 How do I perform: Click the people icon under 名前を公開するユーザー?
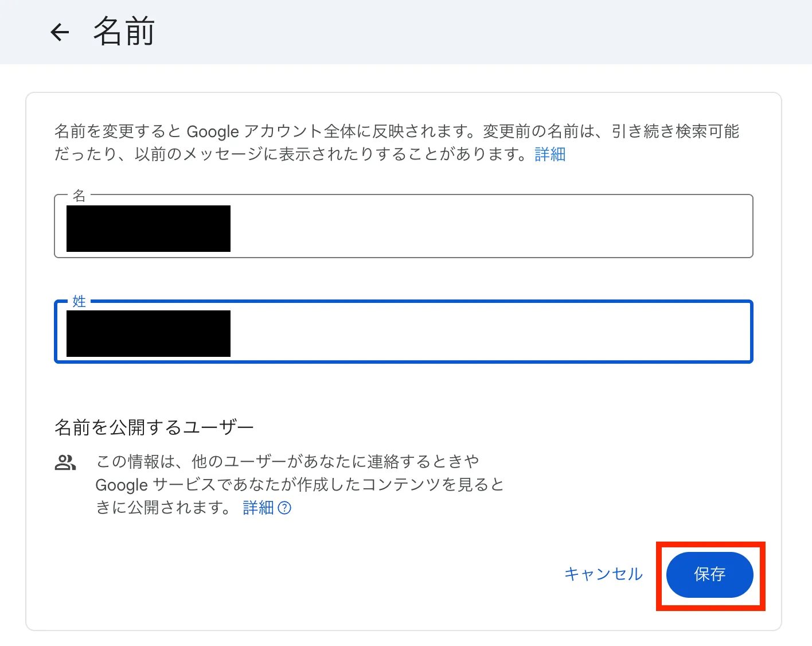point(65,462)
